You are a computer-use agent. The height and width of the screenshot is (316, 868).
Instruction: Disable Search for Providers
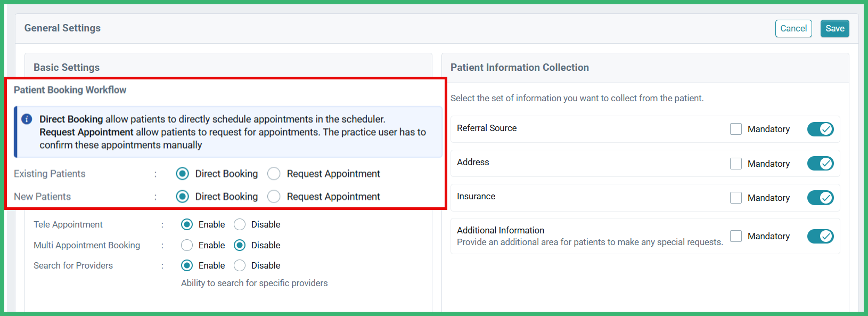click(x=239, y=265)
